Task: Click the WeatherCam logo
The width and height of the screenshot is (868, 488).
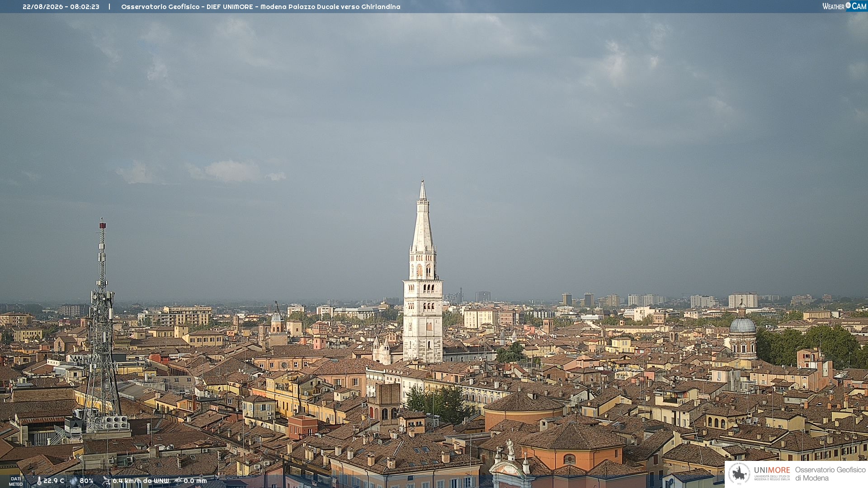Action: [844, 6]
